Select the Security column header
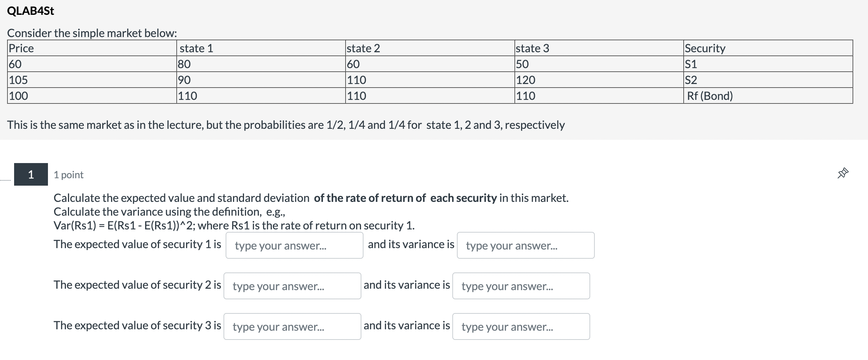 click(x=705, y=48)
